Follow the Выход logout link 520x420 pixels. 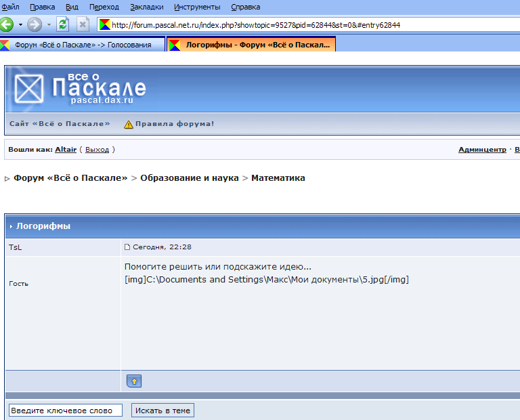click(97, 149)
